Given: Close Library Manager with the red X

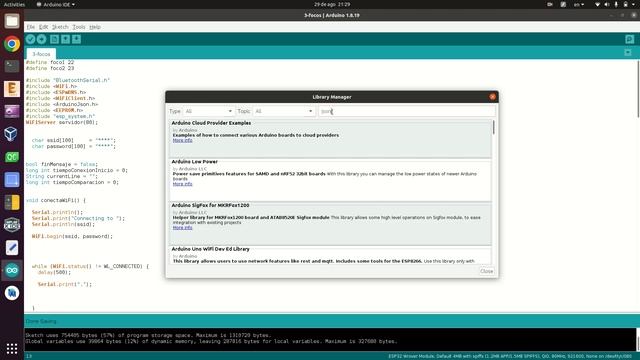Looking at the screenshot, I should pyautogui.click(x=492, y=97).
